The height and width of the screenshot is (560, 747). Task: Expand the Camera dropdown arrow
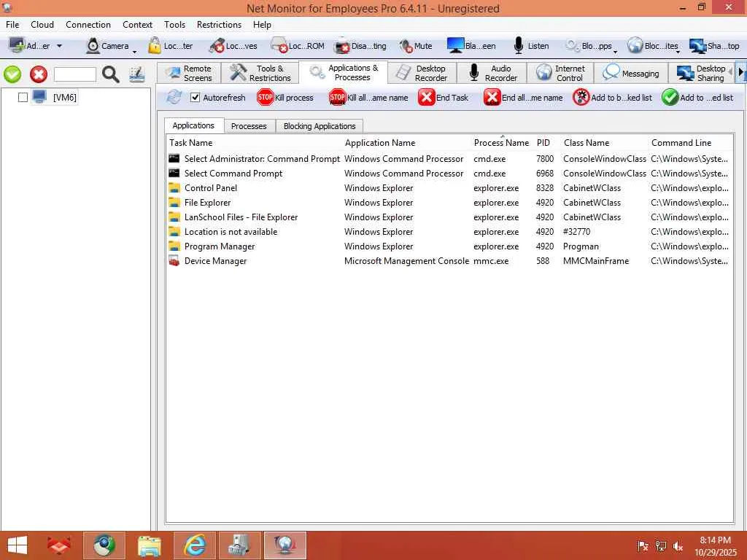point(134,52)
